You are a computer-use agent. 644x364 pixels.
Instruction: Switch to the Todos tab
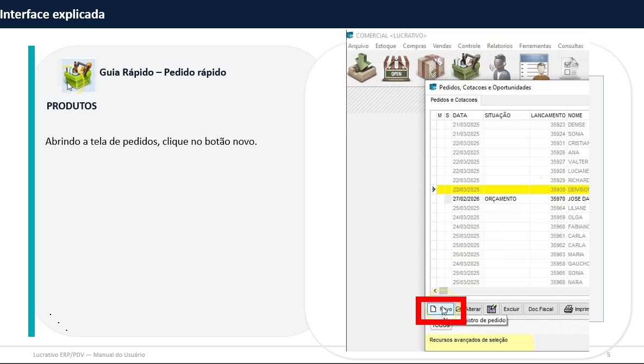coord(440,325)
